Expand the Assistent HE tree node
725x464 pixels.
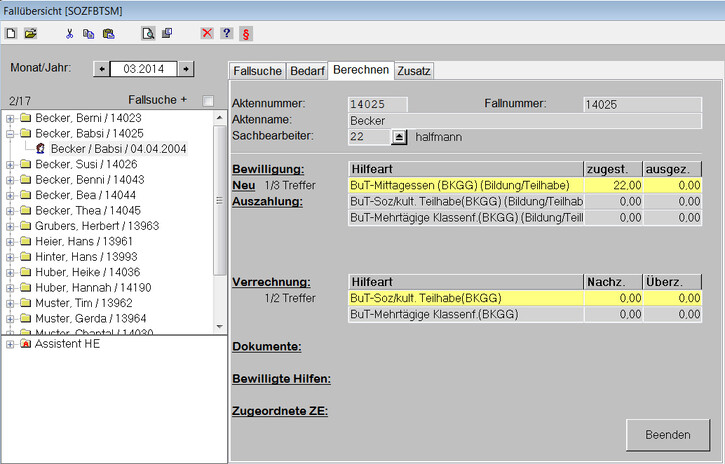point(10,344)
